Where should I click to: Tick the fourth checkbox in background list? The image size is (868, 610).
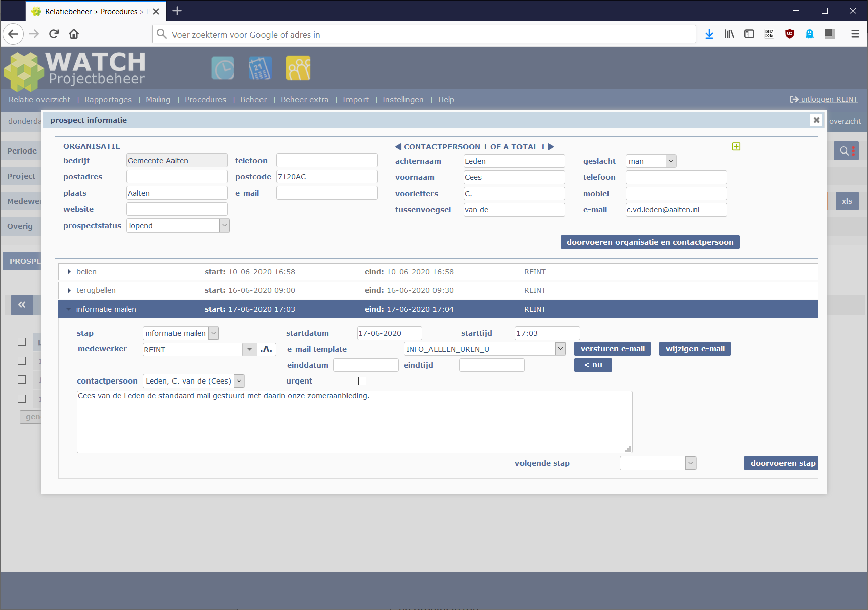[22, 399]
